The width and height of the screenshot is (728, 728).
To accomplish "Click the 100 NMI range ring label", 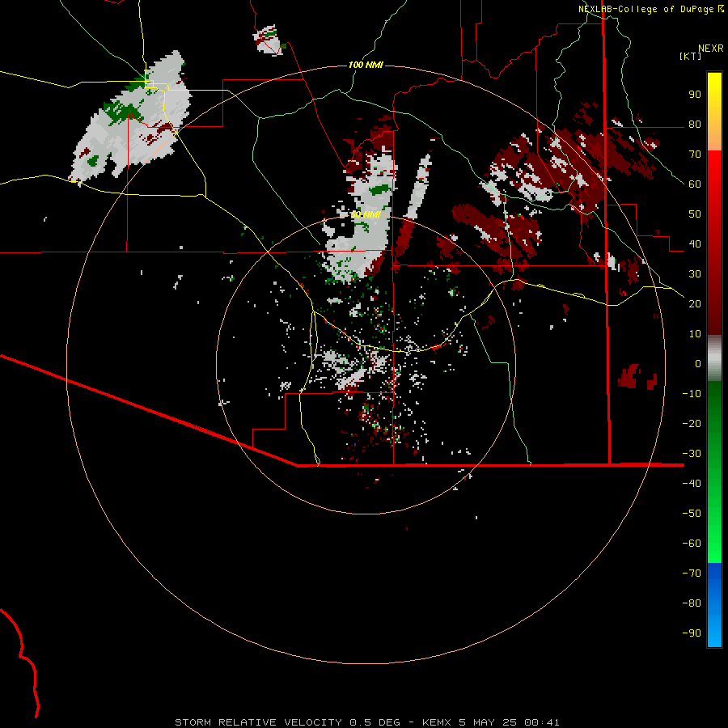I will (x=366, y=65).
